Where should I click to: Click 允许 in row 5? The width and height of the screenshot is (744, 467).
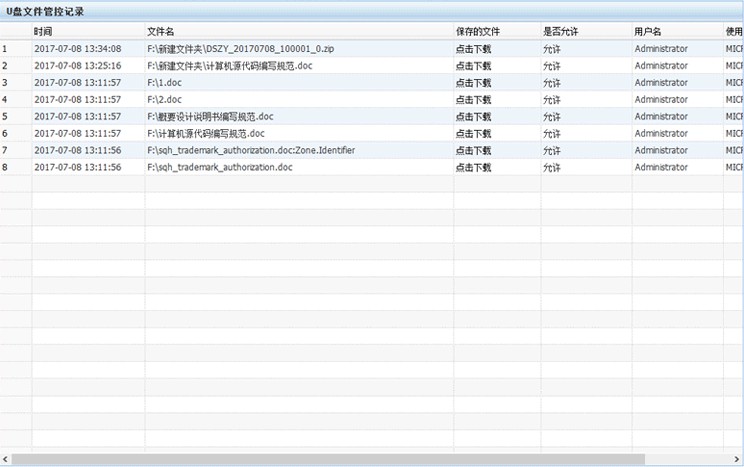[552, 117]
